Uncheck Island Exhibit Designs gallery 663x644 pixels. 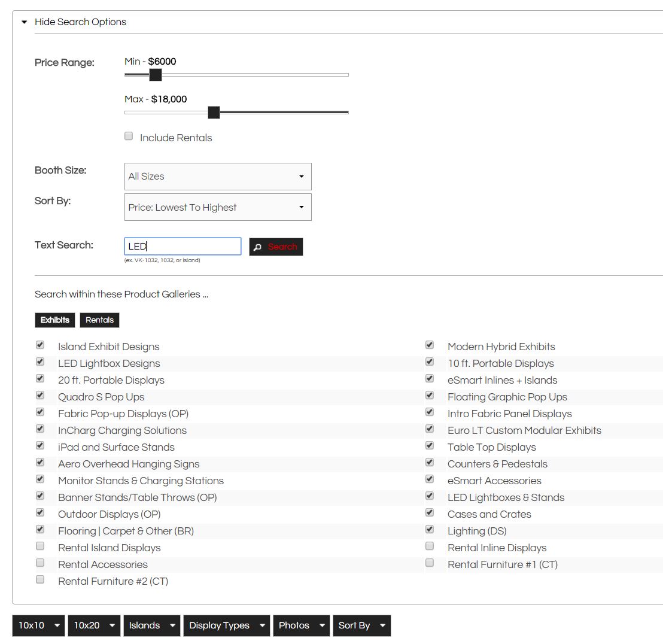click(x=40, y=345)
